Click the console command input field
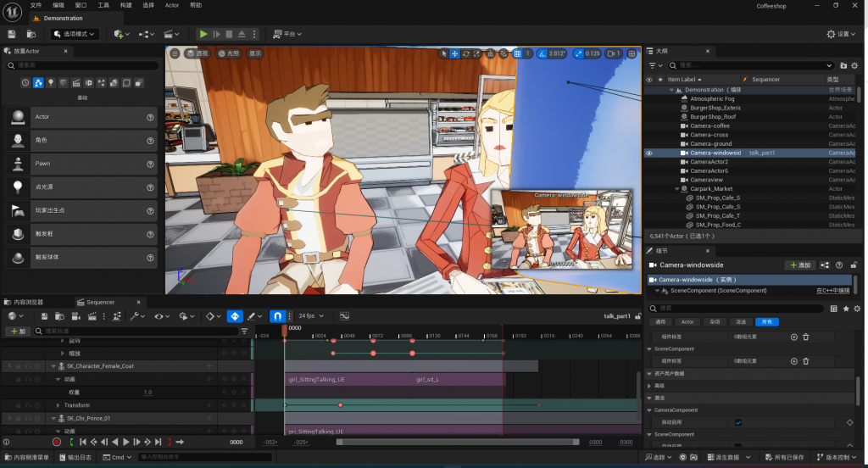 point(205,458)
